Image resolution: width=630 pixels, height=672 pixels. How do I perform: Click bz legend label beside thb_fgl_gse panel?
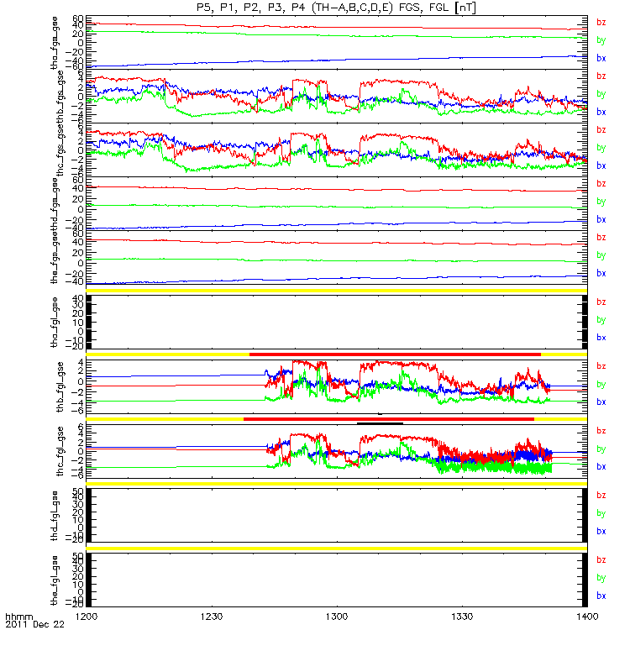coord(601,366)
